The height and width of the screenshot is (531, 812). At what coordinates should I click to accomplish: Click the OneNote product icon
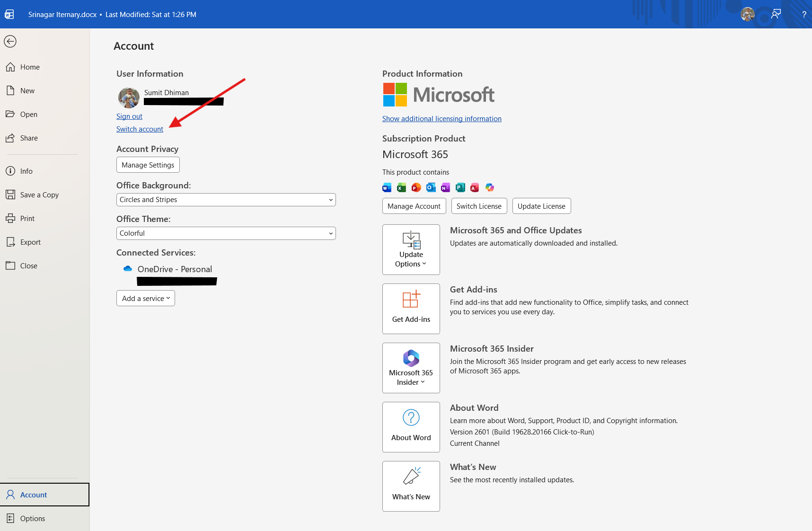pos(446,187)
